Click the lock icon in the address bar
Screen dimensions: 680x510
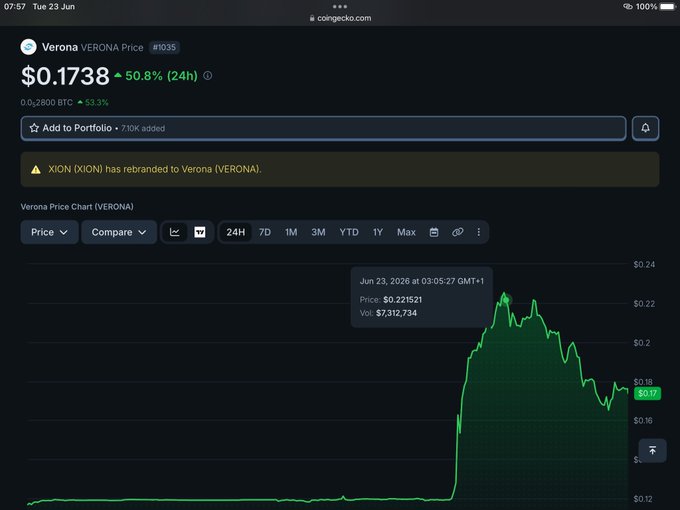(x=312, y=18)
